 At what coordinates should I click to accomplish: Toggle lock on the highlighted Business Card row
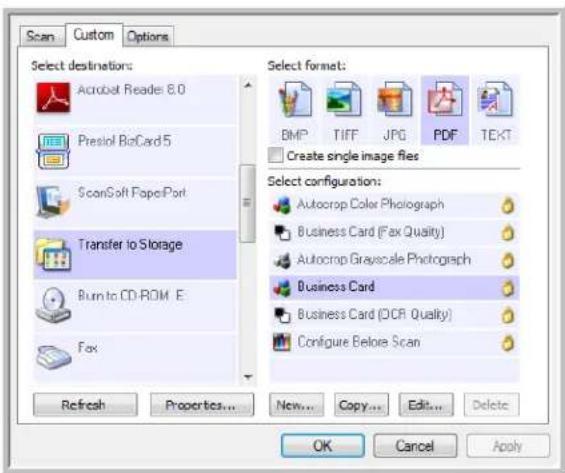tap(508, 288)
